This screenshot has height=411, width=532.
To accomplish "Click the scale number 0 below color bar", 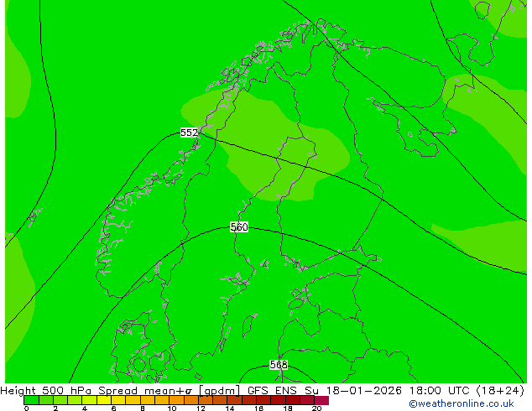I will coord(27,408).
